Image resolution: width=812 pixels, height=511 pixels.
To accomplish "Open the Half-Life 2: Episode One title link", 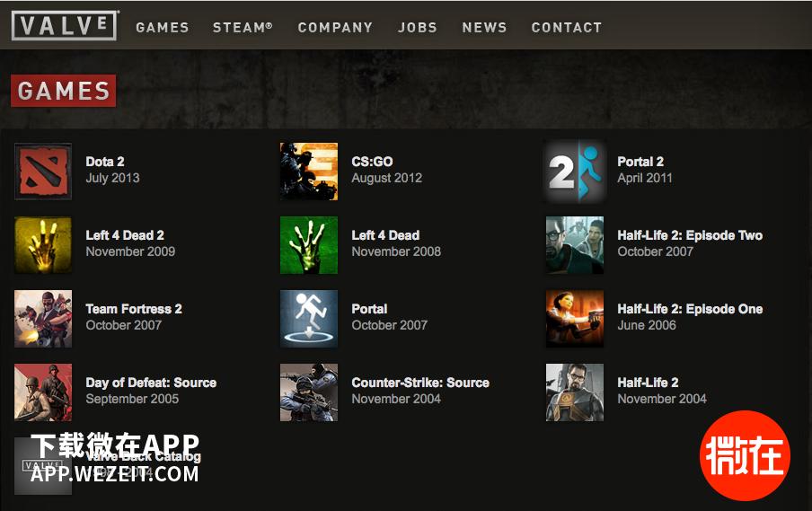I will click(x=690, y=309).
